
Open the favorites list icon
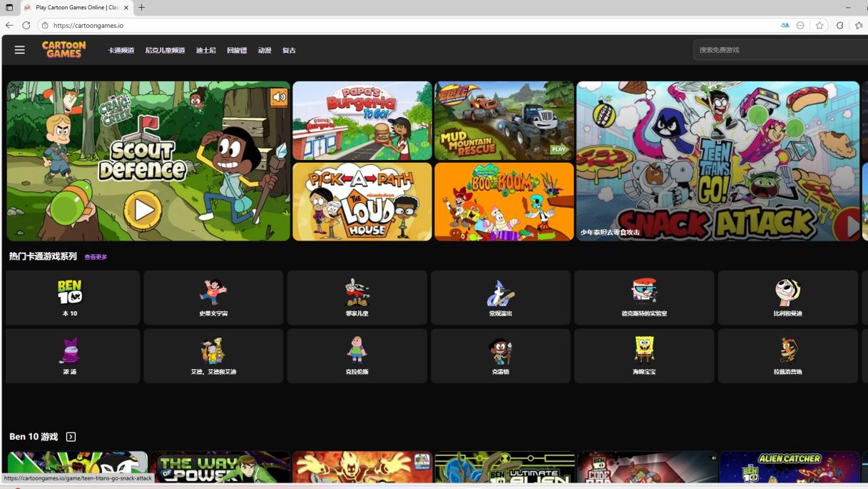[x=859, y=25]
